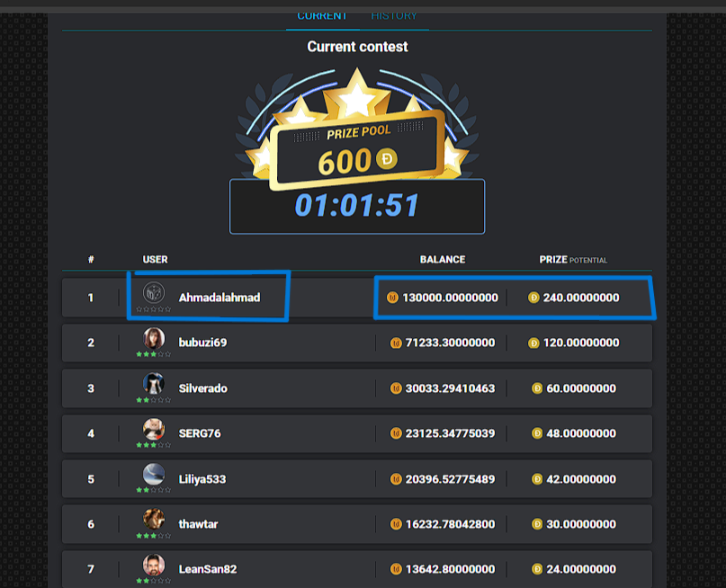The width and height of the screenshot is (726, 588).
Task: Click the countdown timer 01:01:51
Action: click(357, 206)
